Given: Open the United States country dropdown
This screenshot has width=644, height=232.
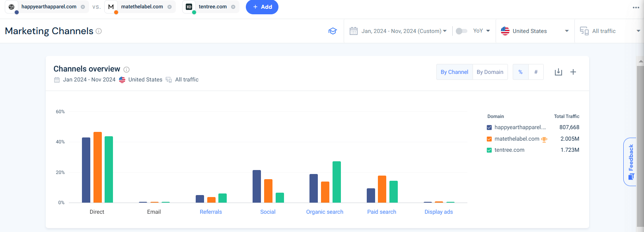Looking at the screenshot, I should pos(535,31).
